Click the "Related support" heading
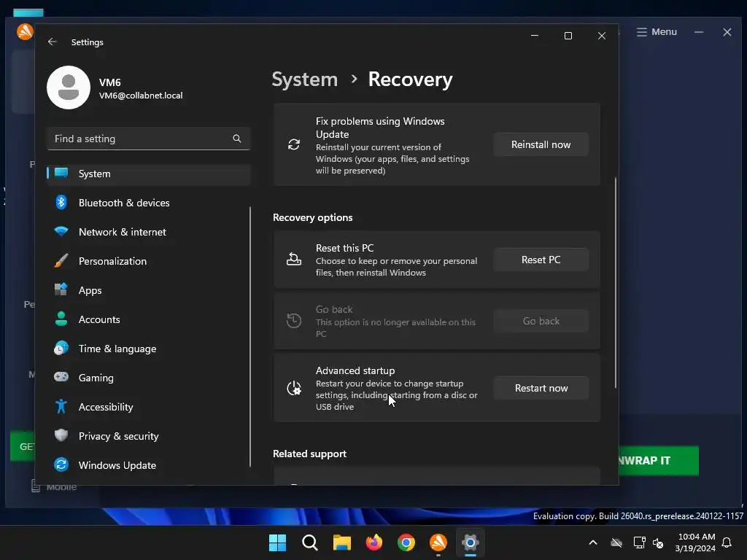This screenshot has height=560, width=747. (309, 454)
